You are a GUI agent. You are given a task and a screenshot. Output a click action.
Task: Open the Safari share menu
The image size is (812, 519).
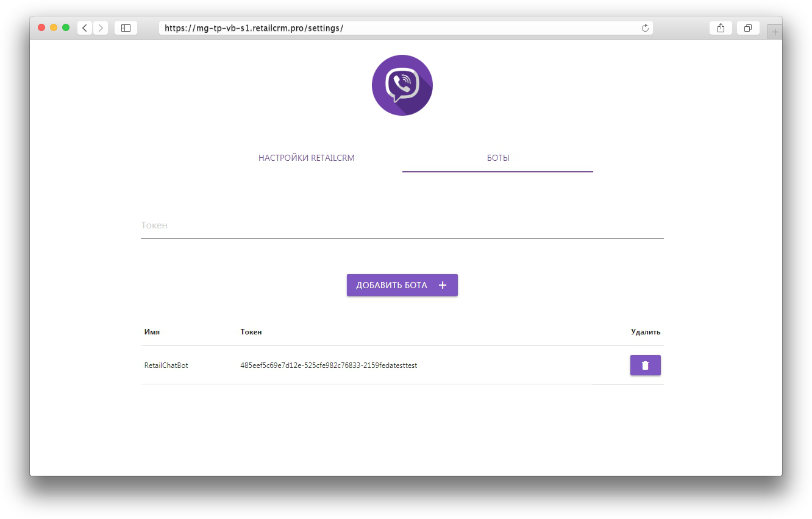click(721, 28)
